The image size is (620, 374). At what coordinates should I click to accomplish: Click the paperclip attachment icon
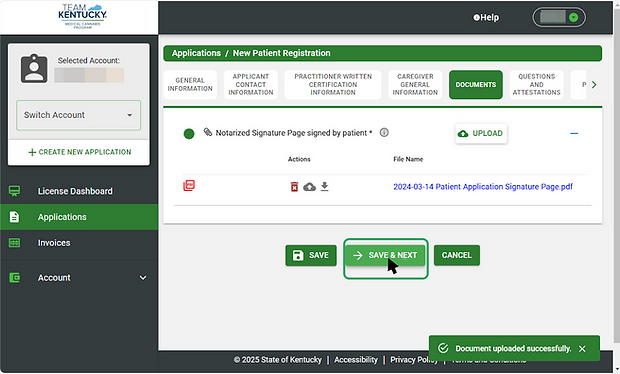coord(208,132)
